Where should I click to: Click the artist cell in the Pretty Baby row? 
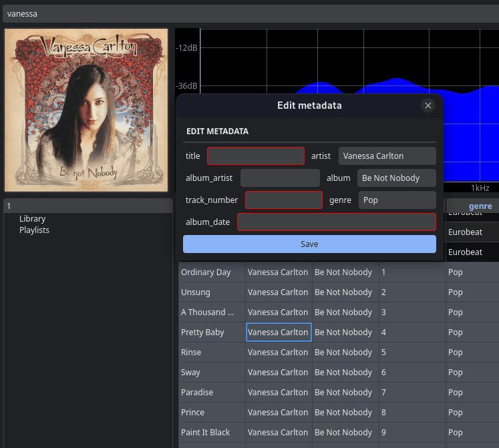pos(279,332)
